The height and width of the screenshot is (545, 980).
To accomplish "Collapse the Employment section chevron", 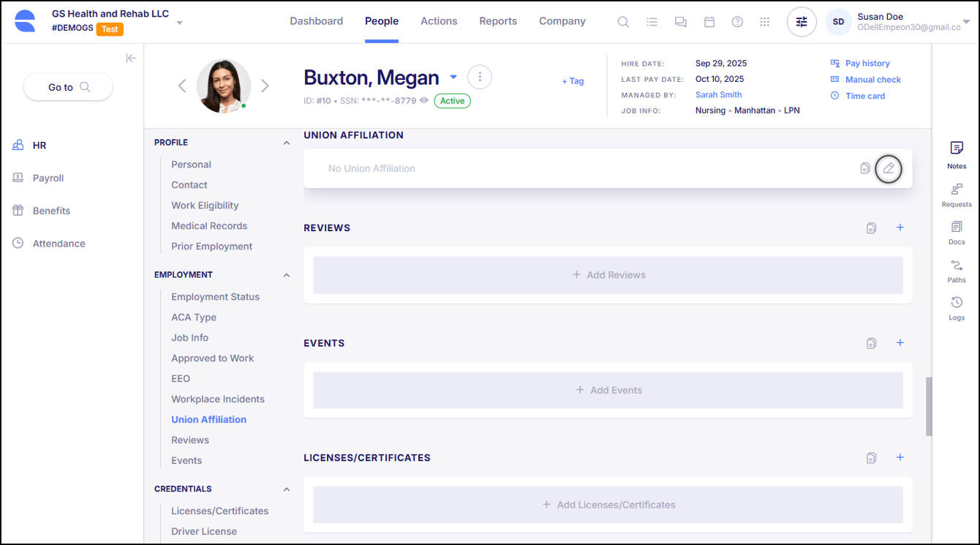I will (x=287, y=276).
